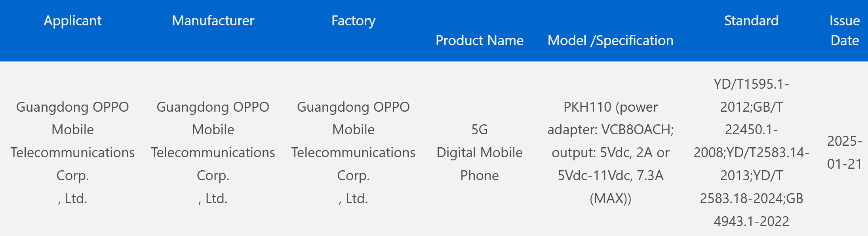Click the Manufacturer column header
The height and width of the screenshot is (236, 868).
[213, 21]
